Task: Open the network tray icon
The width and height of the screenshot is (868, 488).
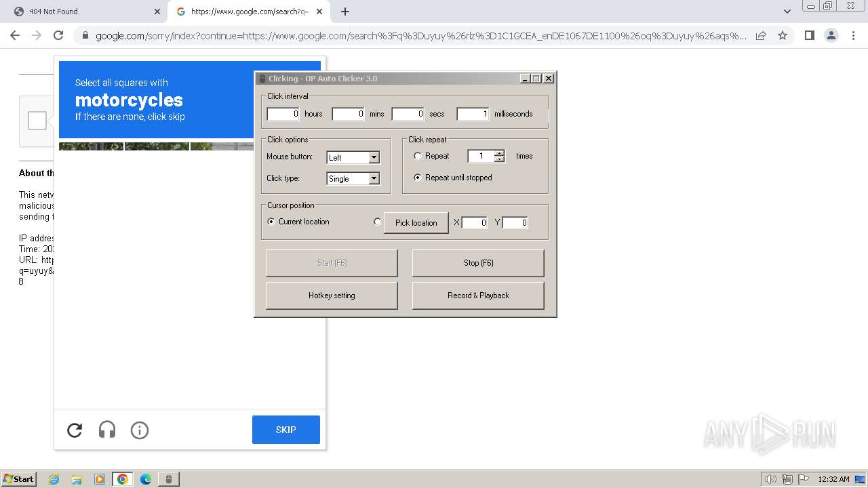Action: click(787, 479)
